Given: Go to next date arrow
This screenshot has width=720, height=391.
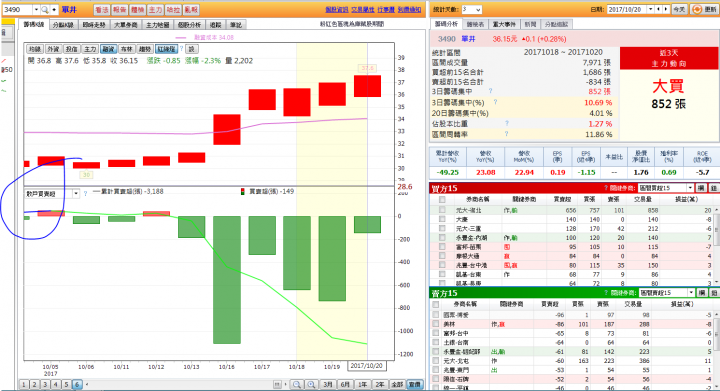Looking at the screenshot, I should pos(666,10).
